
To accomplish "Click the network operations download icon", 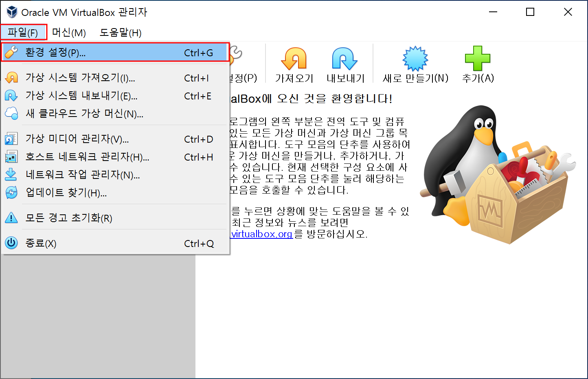I will pos(11,175).
